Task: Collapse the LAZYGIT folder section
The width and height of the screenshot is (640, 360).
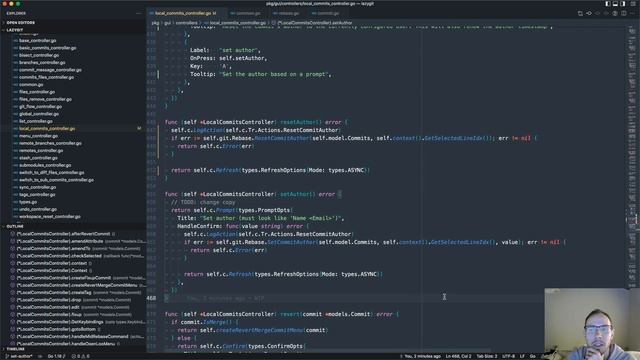Action: click(73, 30)
